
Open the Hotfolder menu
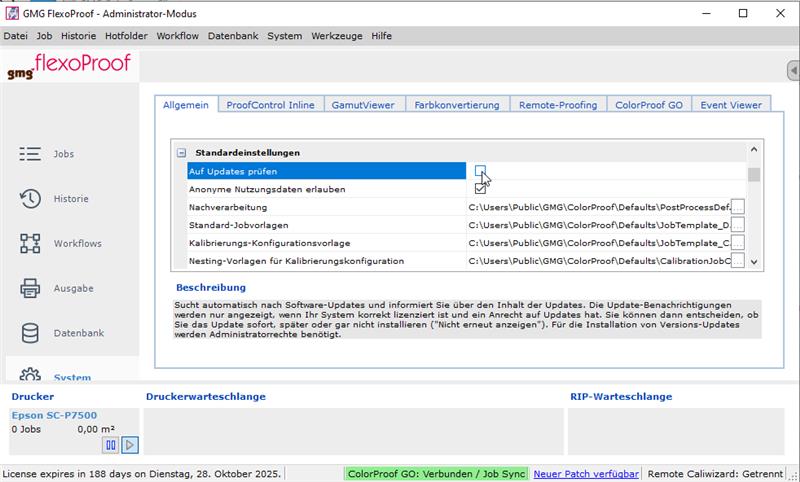126,36
